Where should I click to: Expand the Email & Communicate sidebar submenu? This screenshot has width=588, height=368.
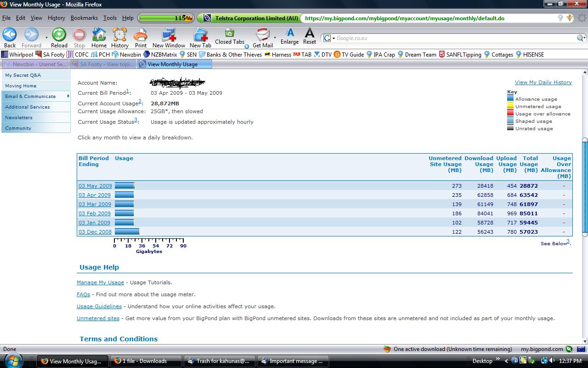click(68, 96)
